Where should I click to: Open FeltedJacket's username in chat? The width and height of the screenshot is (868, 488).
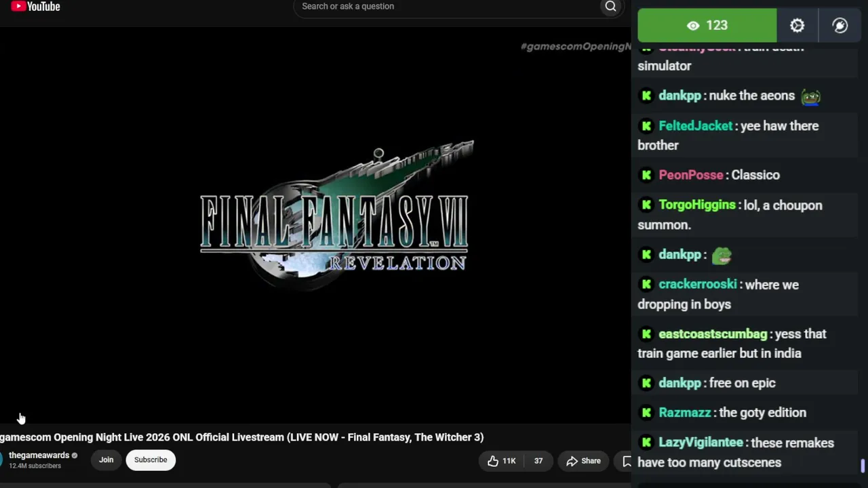695,126
